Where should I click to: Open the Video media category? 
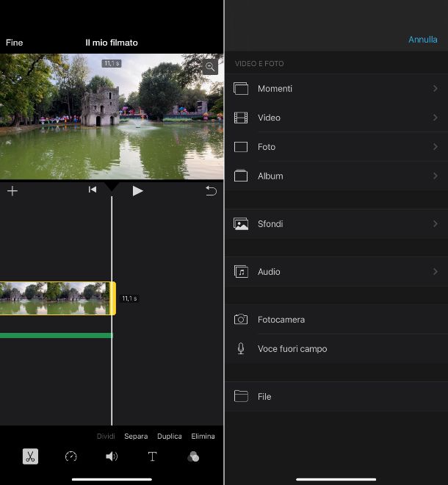[269, 118]
